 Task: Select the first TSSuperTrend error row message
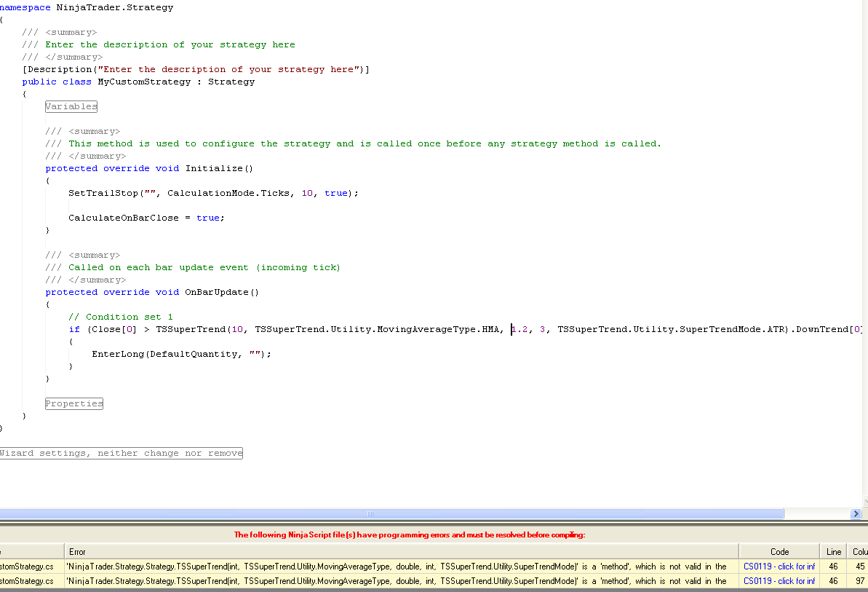click(x=397, y=567)
